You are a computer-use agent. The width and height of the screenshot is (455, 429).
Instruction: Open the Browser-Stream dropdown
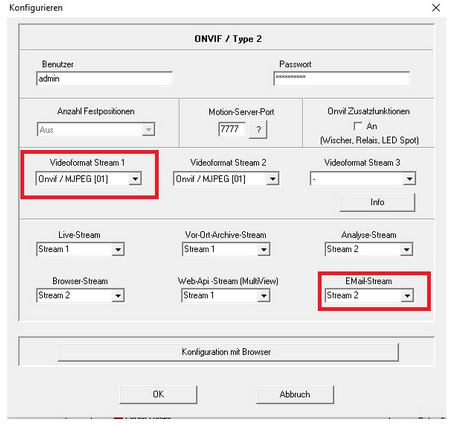[80, 295]
